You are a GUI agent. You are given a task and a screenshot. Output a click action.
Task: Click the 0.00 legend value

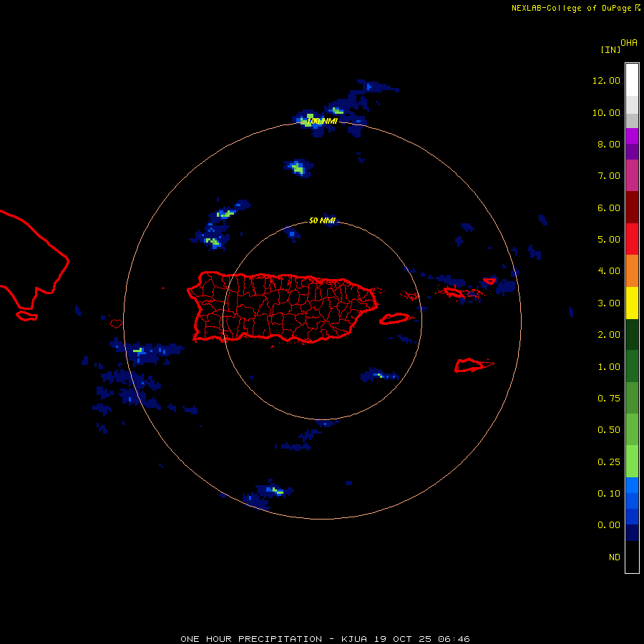[x=609, y=525]
